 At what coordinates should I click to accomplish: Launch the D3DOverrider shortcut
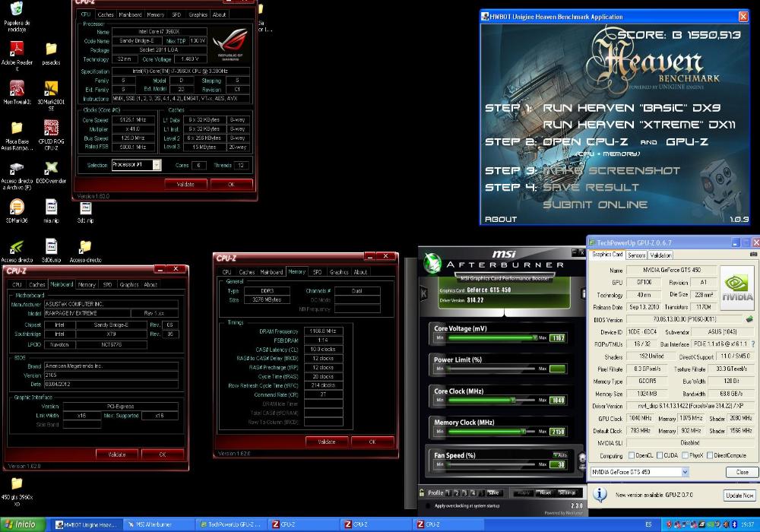(x=51, y=172)
